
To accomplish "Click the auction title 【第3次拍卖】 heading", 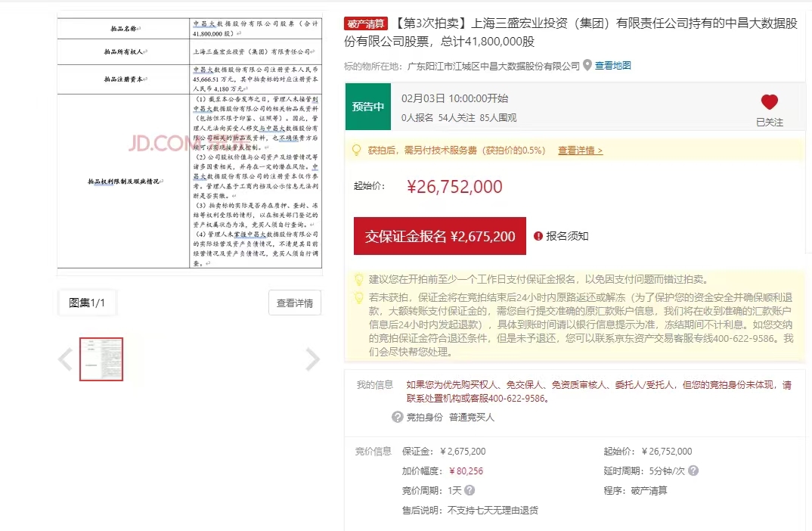I will pyautogui.click(x=571, y=32).
